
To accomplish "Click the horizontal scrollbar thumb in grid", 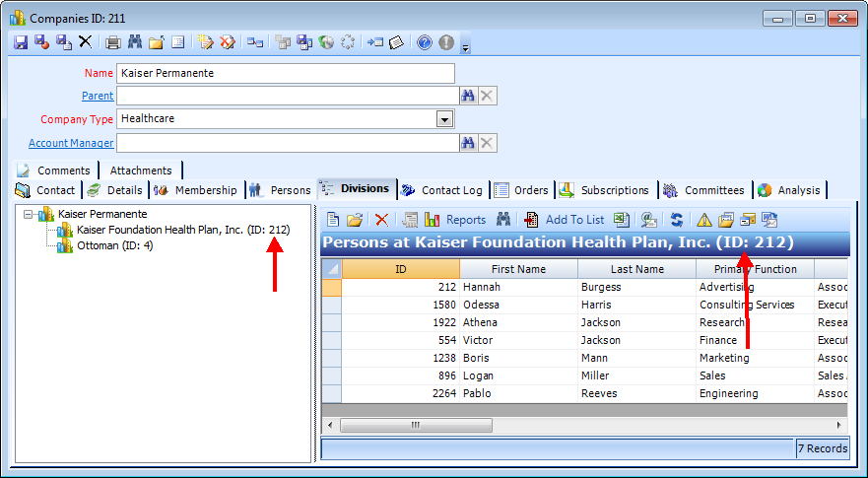I will point(416,426).
